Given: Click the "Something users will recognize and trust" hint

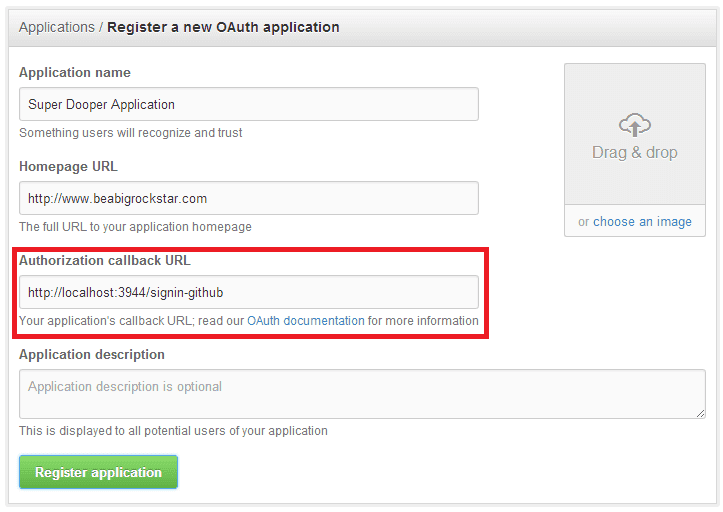Looking at the screenshot, I should [x=131, y=133].
